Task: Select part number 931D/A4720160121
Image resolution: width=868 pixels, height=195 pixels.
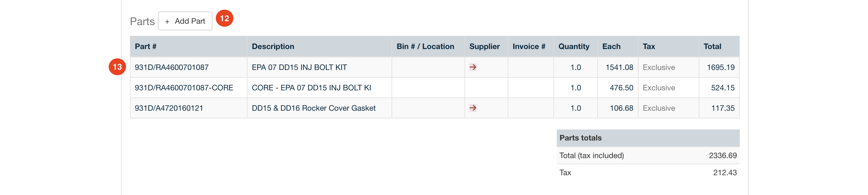Action: pos(169,108)
